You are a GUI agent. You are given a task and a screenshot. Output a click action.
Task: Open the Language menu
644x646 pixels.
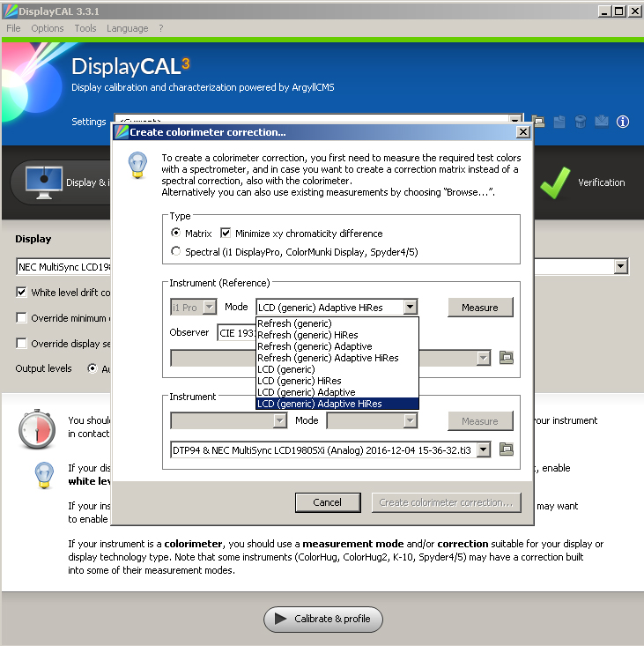pyautogui.click(x=127, y=28)
